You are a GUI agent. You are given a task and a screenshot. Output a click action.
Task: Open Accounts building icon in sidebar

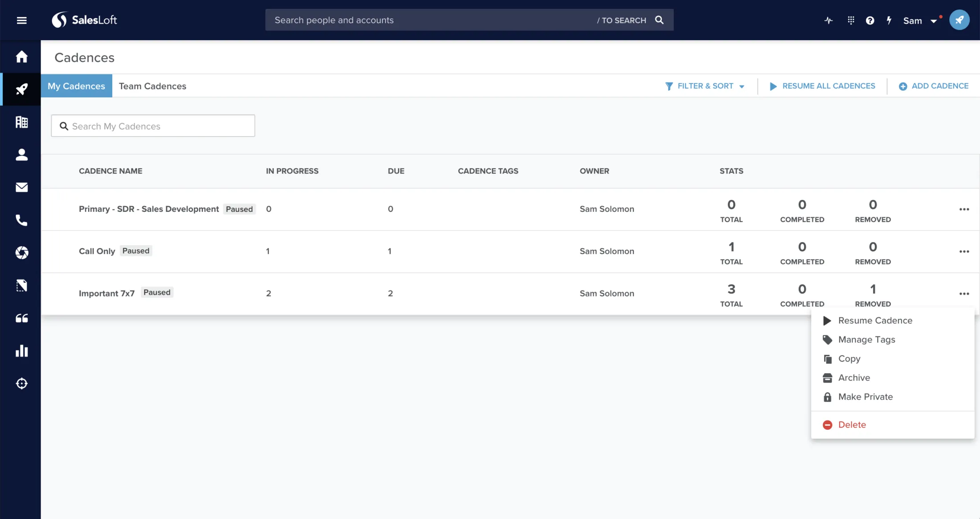pos(21,122)
